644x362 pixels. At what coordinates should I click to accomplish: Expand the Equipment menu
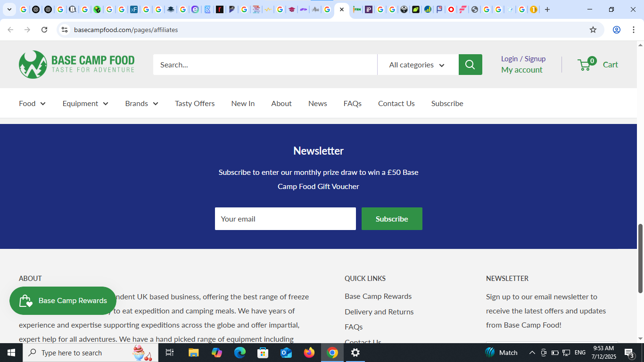click(x=85, y=103)
